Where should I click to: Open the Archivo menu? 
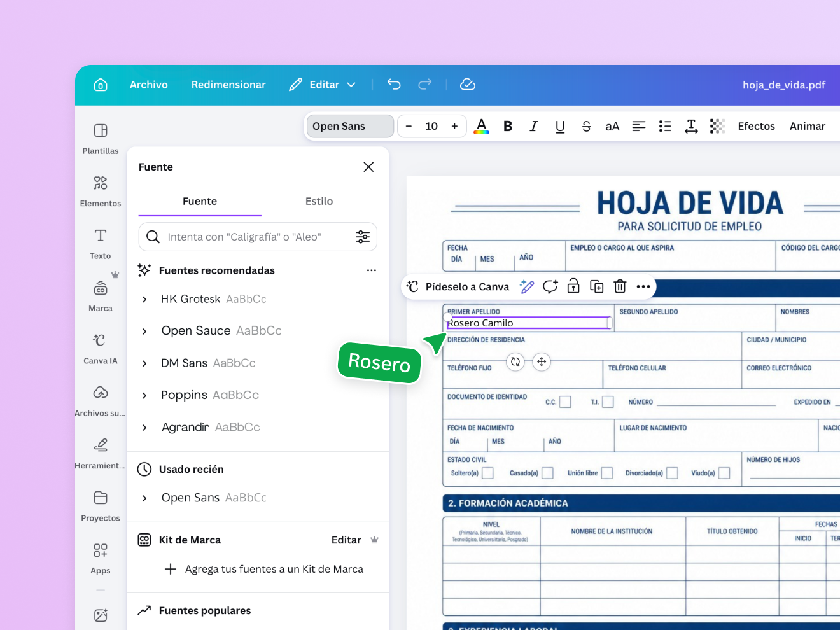149,85
